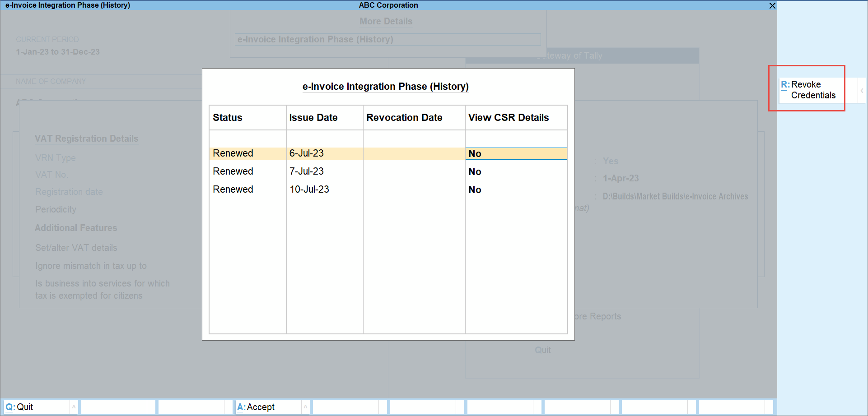Click Q: Quit in the bottom bar
The width and height of the screenshot is (868, 416).
25,407
